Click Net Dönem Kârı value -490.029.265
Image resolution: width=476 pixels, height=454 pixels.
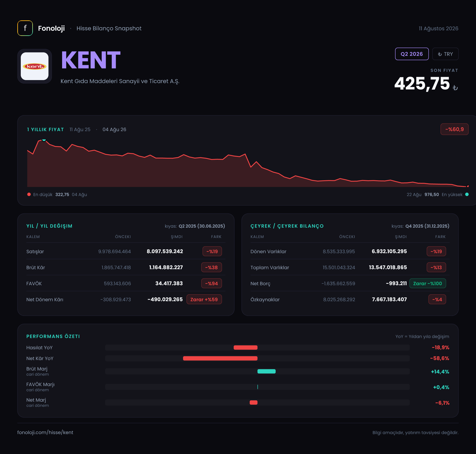click(x=165, y=299)
